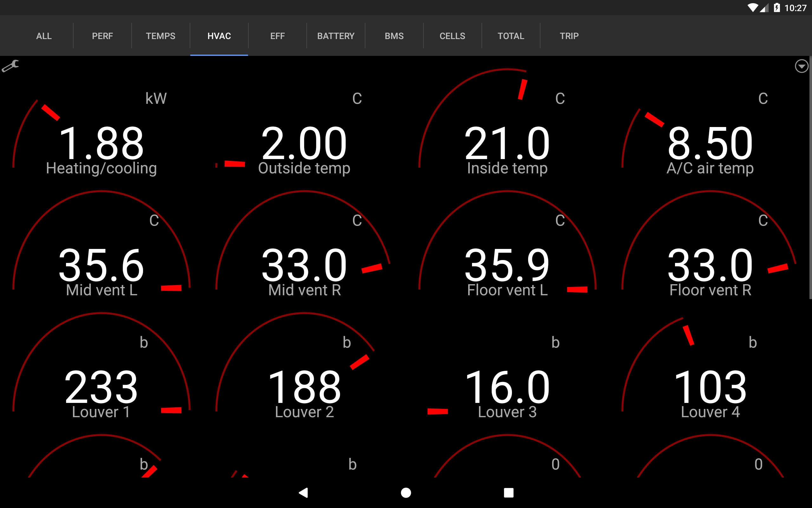Open the TEMPS tab
The height and width of the screenshot is (508, 812).
[x=161, y=36]
